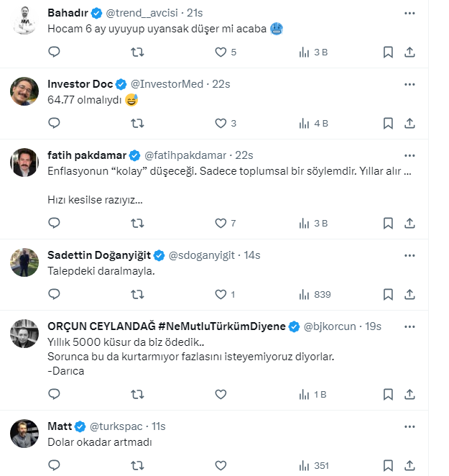Open Matt's profile avatar
The height and width of the screenshot is (476, 449).
click(24, 433)
